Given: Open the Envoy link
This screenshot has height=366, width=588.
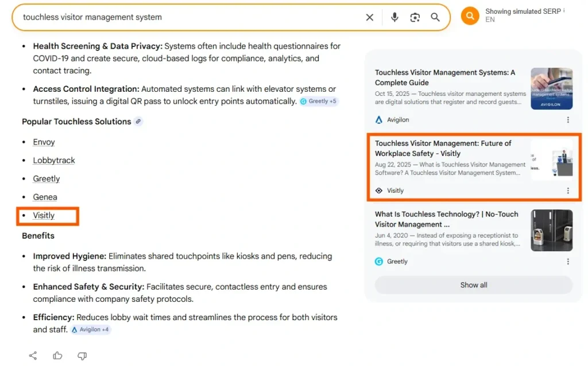Looking at the screenshot, I should (44, 142).
